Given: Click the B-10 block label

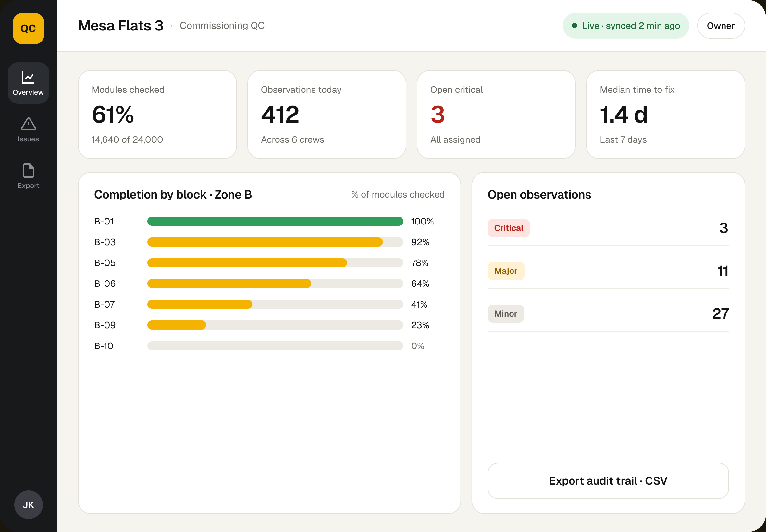Looking at the screenshot, I should coord(104,346).
